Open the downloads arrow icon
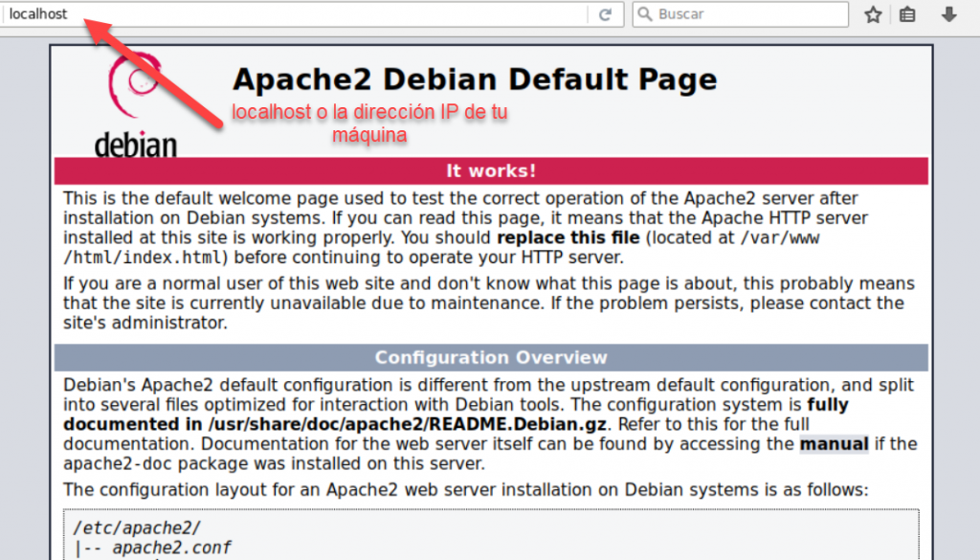This screenshot has width=980, height=560. (948, 14)
